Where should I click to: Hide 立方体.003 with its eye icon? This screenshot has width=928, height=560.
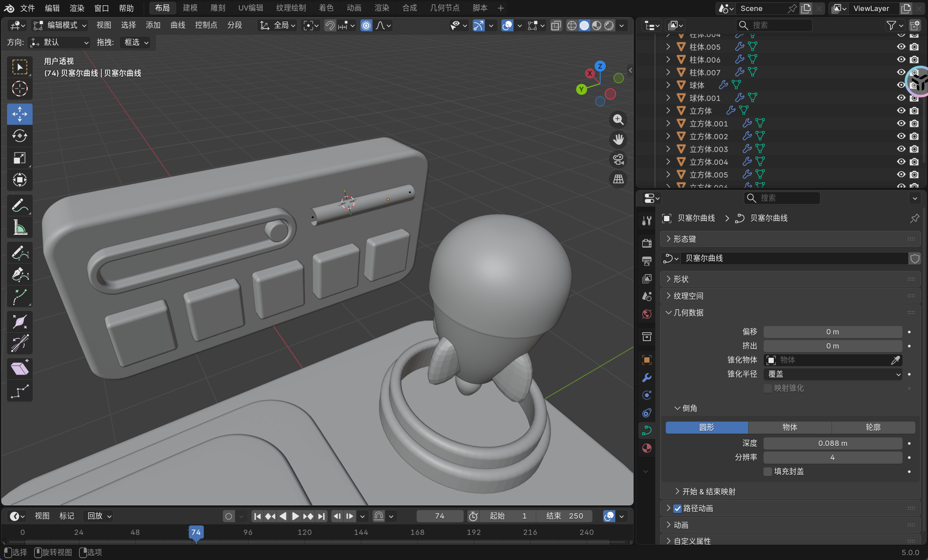[901, 149]
